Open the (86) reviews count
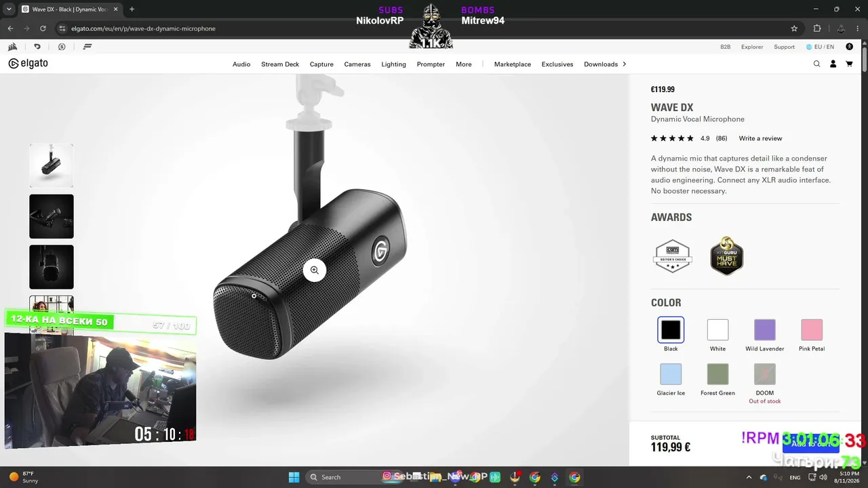The width and height of the screenshot is (868, 488). click(x=722, y=138)
